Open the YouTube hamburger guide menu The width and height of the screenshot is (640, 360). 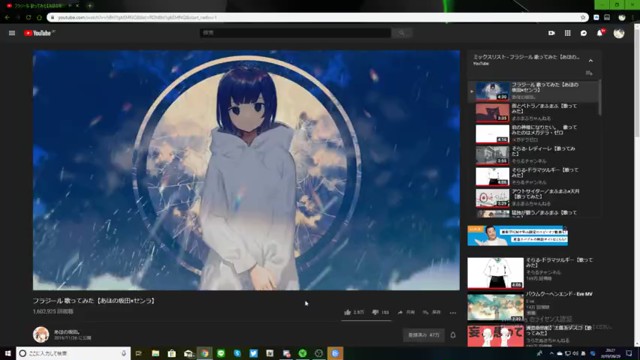[x=12, y=33]
